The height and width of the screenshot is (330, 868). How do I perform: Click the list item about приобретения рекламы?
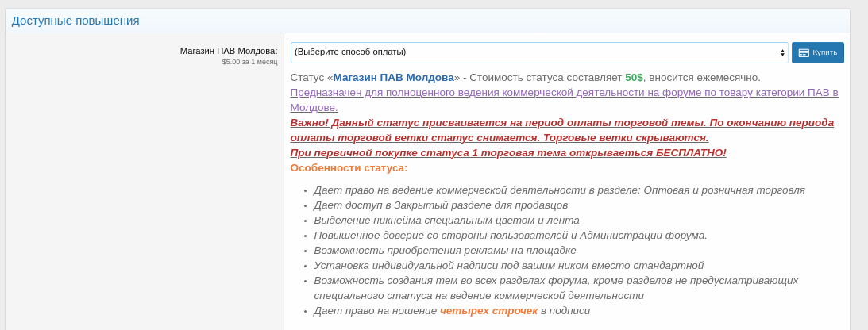445,251
